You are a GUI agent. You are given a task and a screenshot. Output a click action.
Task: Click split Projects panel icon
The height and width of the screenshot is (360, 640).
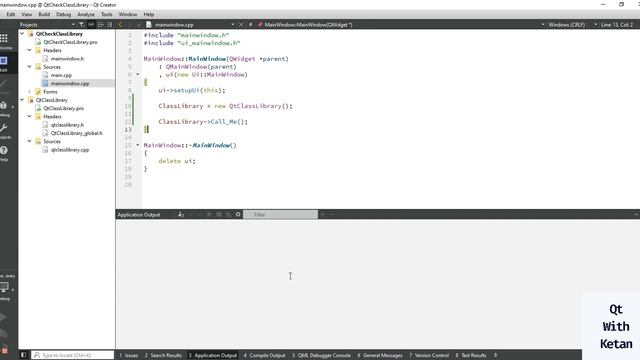coord(100,24)
